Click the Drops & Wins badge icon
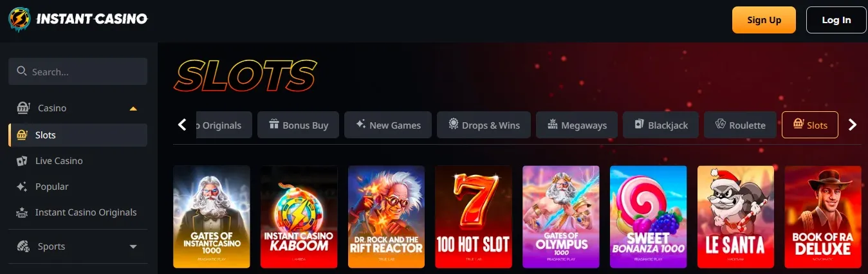The height and width of the screenshot is (274, 868). click(x=453, y=125)
